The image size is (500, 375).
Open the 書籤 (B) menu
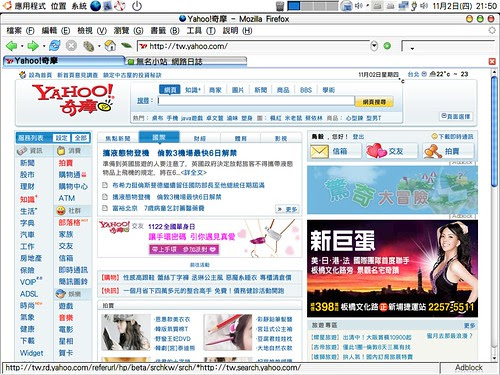click(x=165, y=31)
